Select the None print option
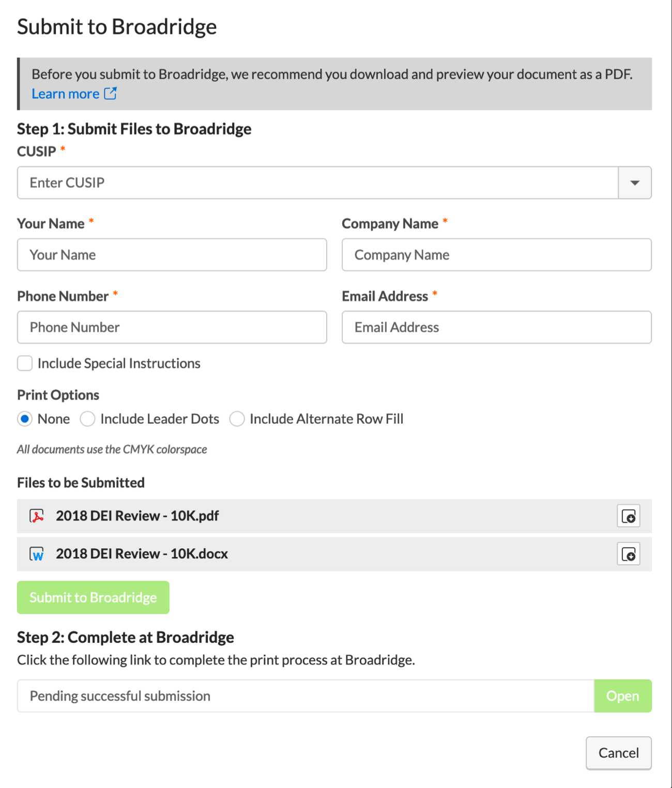This screenshot has width=672, height=788. point(25,419)
